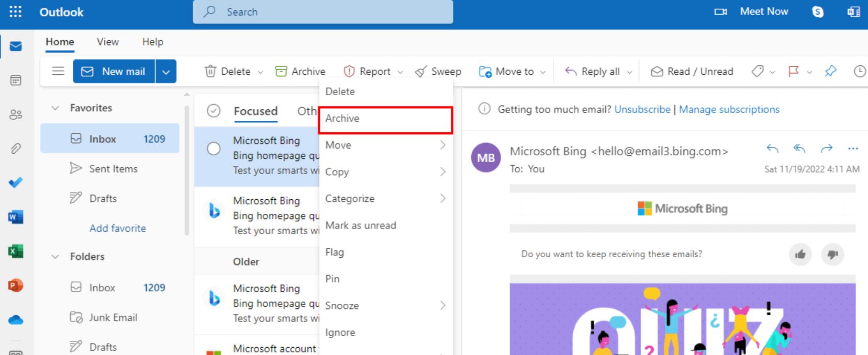Open the Snooze submenu

tap(386, 305)
